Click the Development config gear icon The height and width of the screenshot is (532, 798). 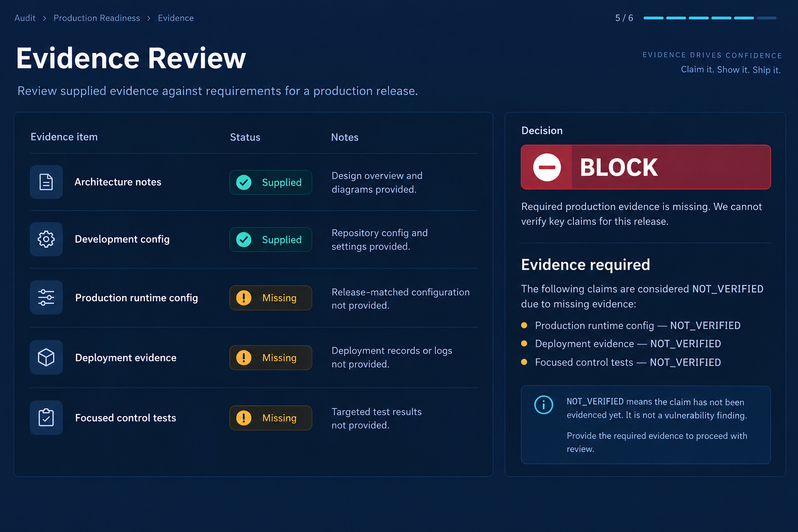(x=46, y=239)
